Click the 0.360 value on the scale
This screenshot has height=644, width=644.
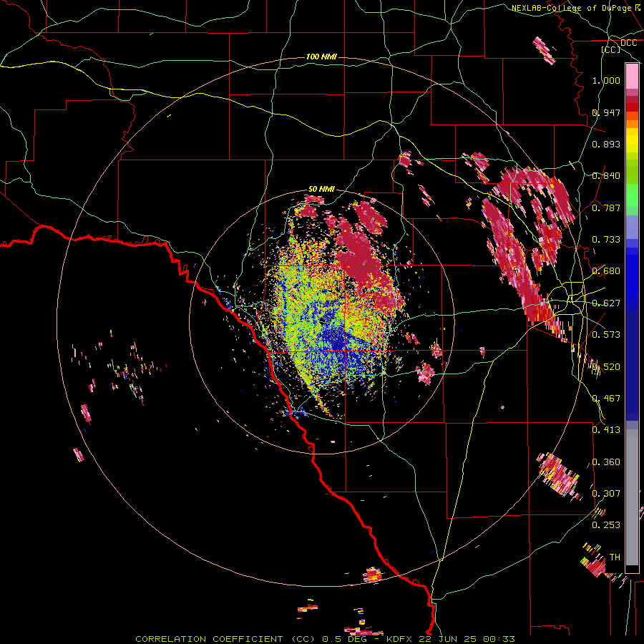point(606,462)
